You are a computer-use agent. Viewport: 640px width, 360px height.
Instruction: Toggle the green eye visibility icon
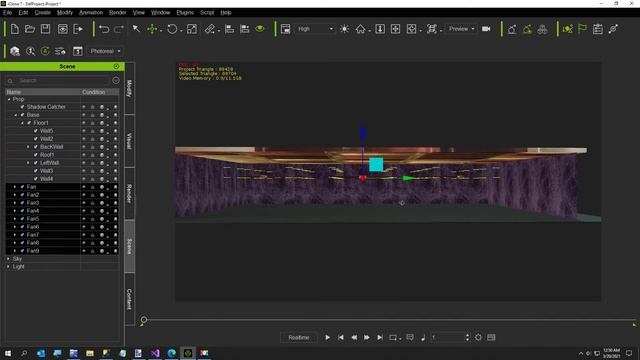click(260, 29)
